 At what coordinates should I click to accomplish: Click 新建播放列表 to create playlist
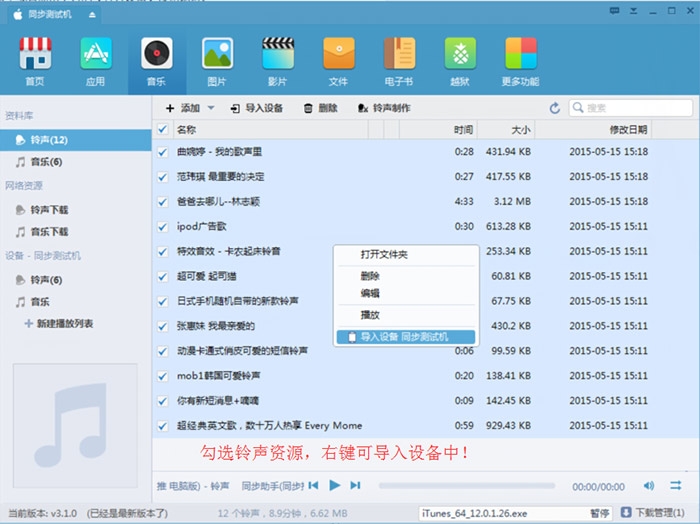click(x=59, y=324)
